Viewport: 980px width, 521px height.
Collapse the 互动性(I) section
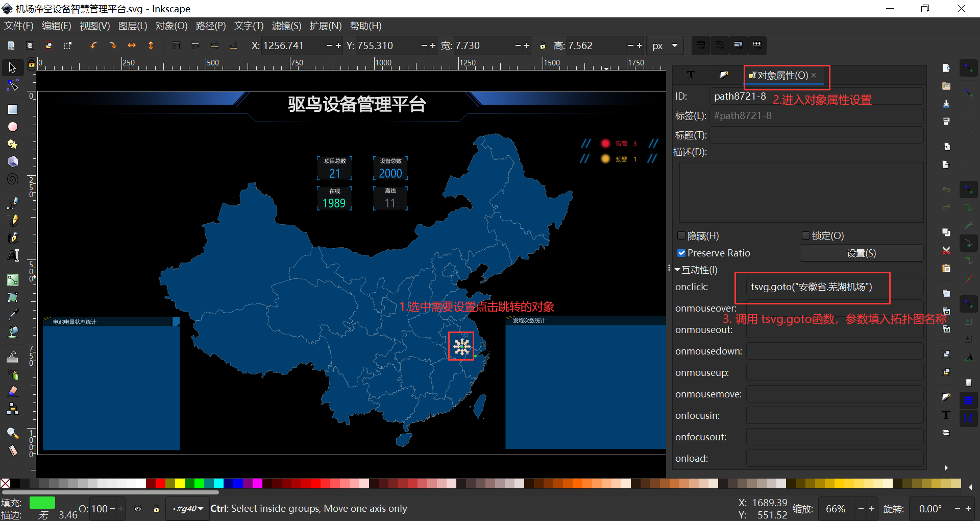tap(677, 270)
